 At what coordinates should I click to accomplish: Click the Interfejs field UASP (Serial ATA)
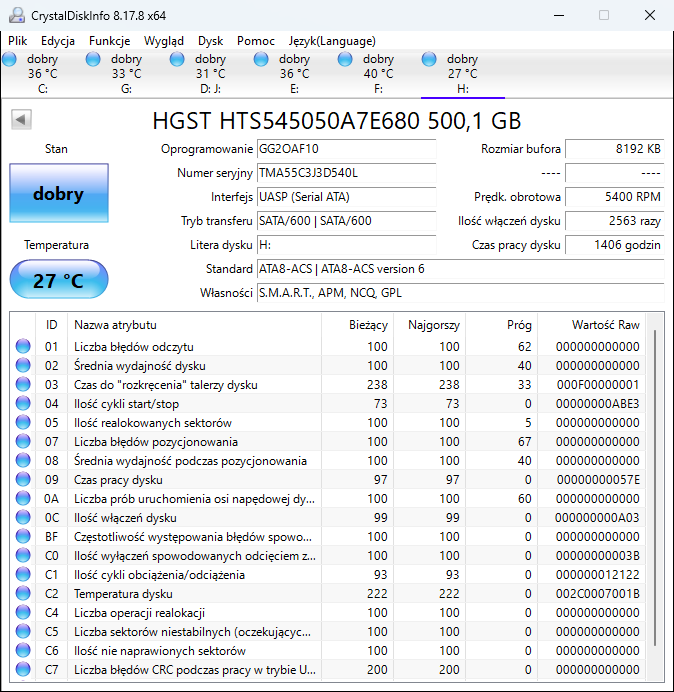346,197
